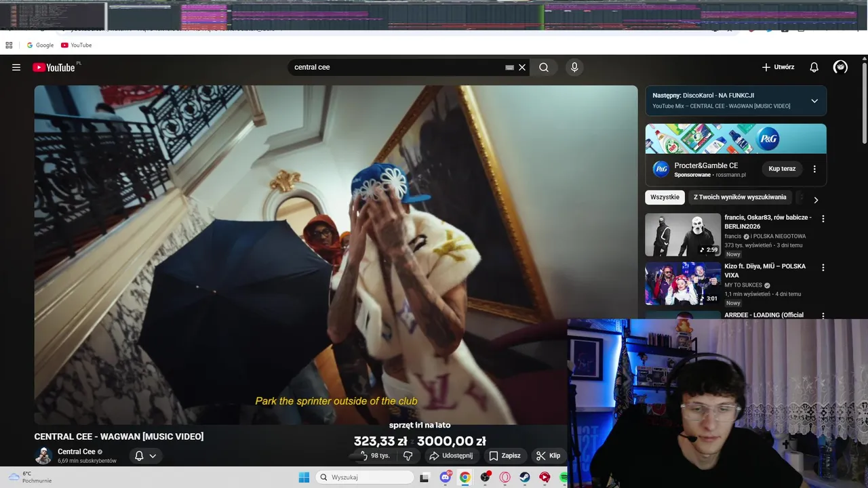Select the Wszystkie filter chip
The image size is (868, 488).
pos(665,197)
